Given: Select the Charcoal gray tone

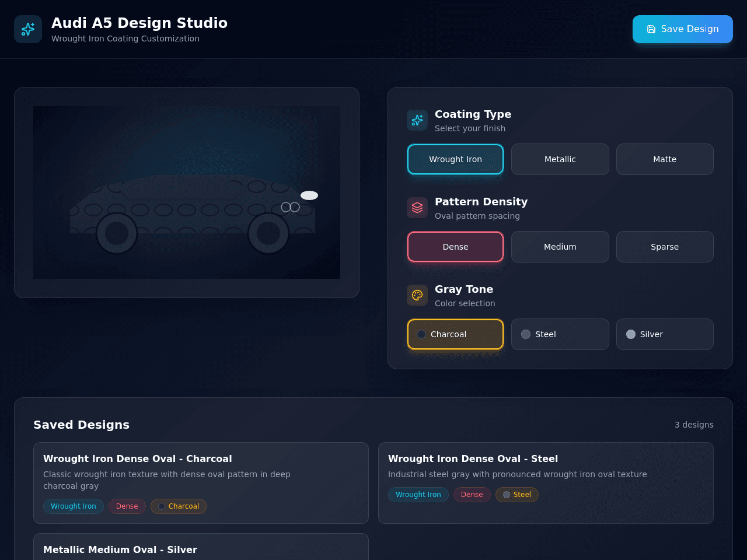Looking at the screenshot, I should [x=455, y=334].
